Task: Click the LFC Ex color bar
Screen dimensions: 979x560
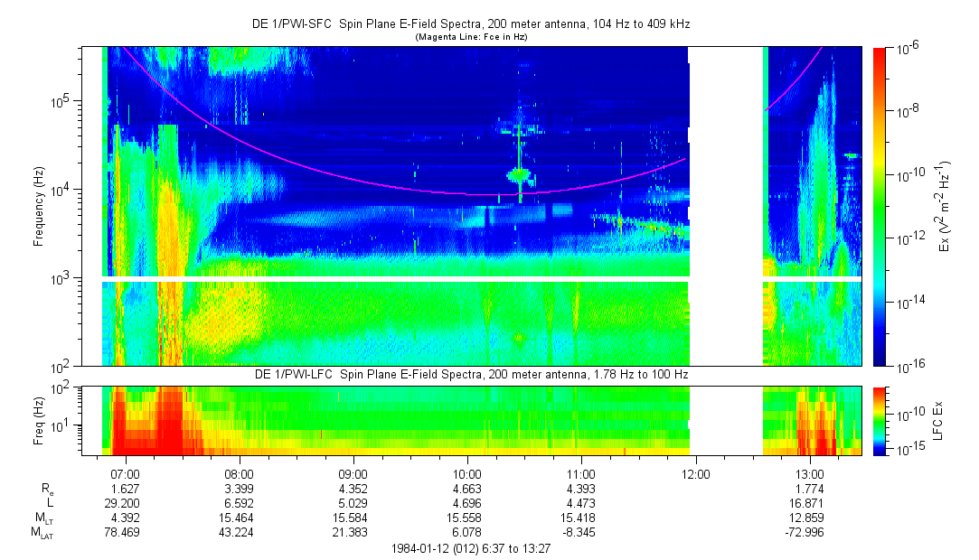Action: click(x=880, y=420)
